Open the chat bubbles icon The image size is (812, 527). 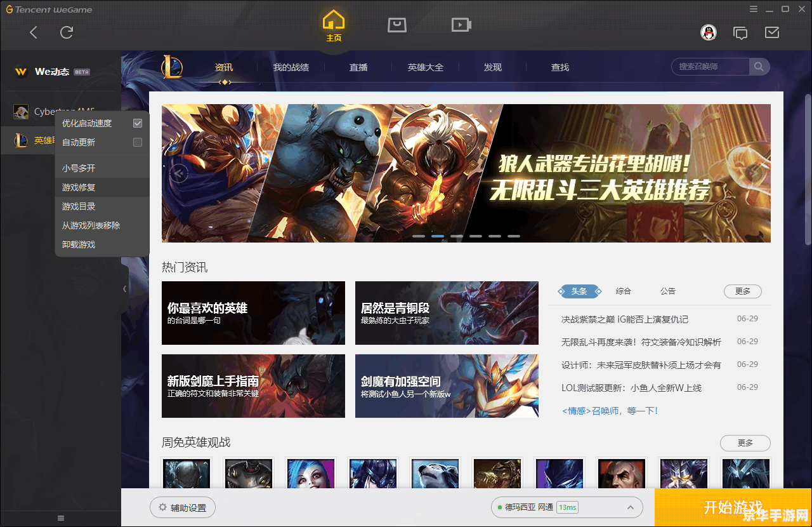740,32
